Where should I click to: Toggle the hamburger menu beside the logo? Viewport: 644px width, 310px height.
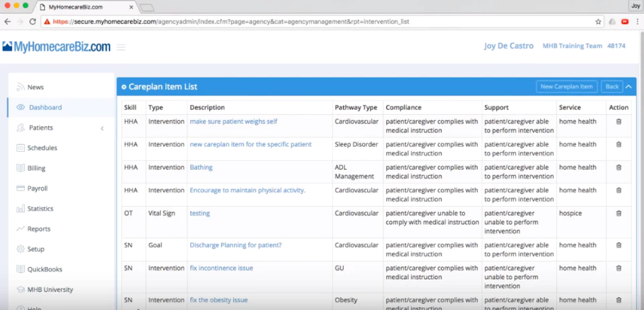click(x=121, y=47)
